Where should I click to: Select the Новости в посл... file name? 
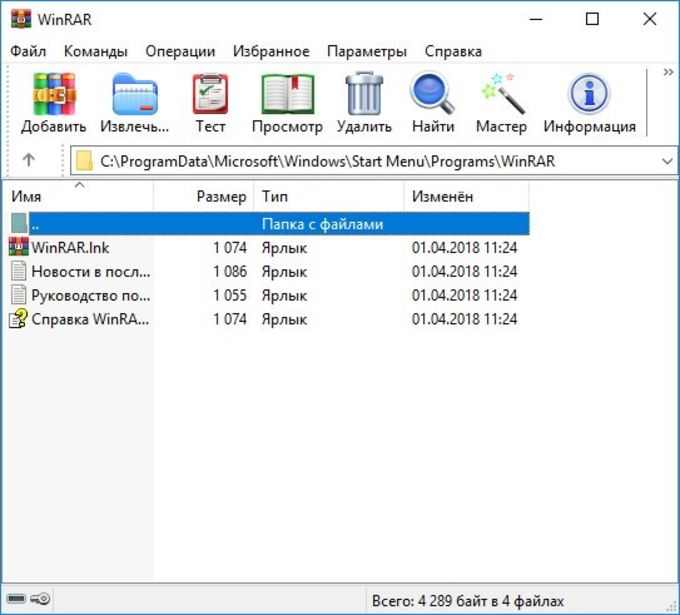(x=91, y=272)
